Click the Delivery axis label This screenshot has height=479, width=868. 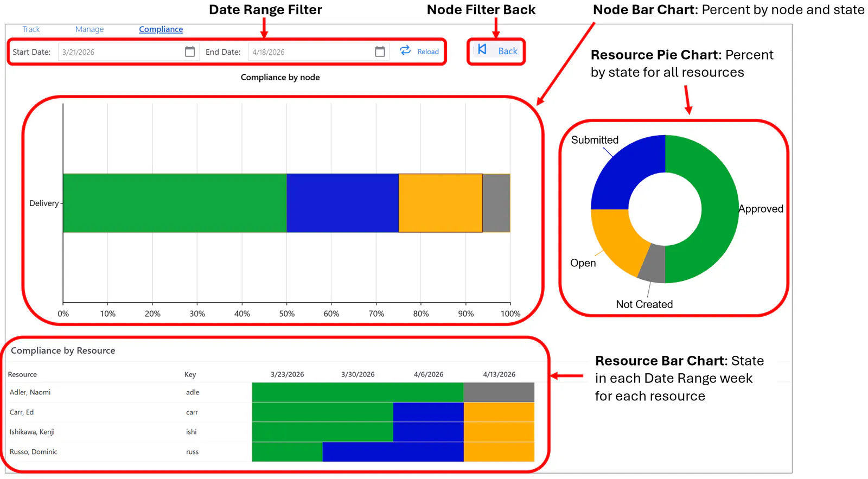(44, 203)
